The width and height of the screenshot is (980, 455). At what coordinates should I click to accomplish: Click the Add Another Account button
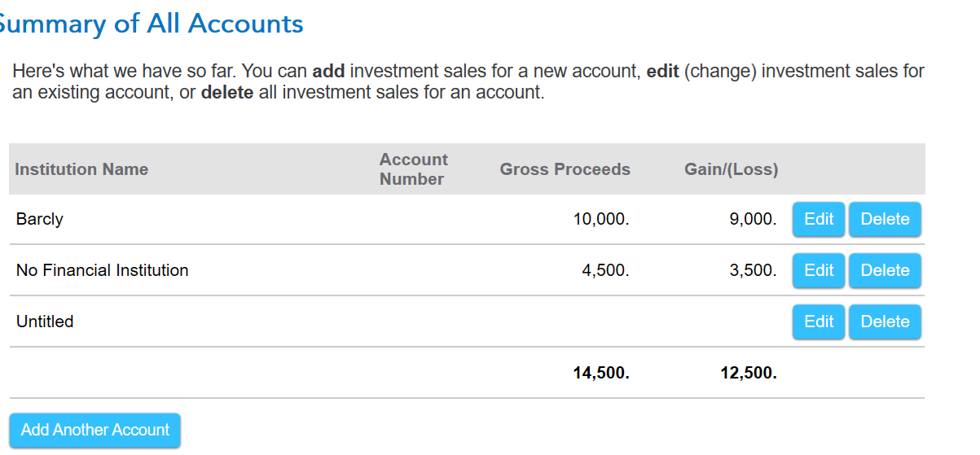coord(95,430)
